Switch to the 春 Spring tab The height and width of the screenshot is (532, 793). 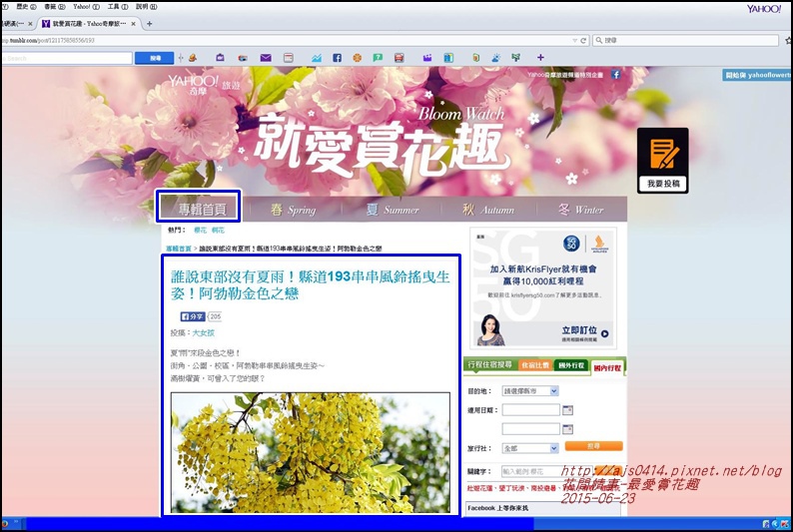pyautogui.click(x=293, y=210)
